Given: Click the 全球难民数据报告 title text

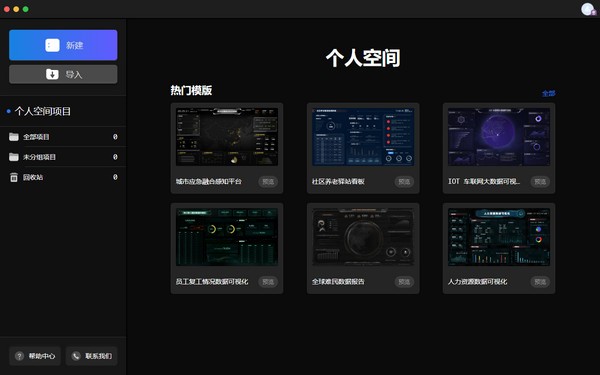Looking at the screenshot, I should click(338, 282).
